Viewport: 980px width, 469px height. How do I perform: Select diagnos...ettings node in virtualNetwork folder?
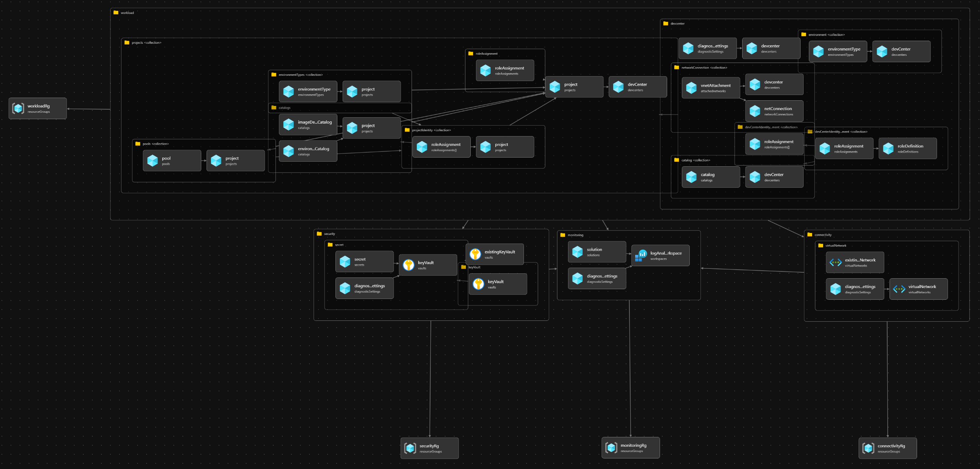(x=855, y=289)
